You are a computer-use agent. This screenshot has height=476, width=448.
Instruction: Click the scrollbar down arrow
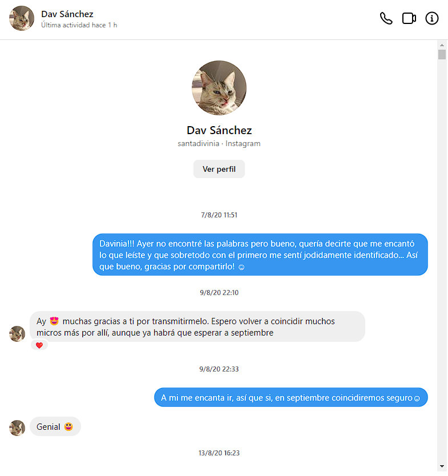point(442,466)
